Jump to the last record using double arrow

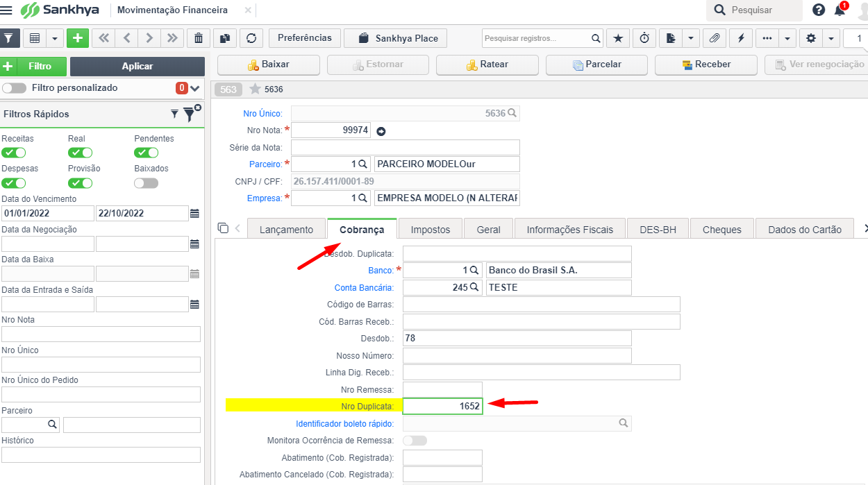[x=172, y=38]
